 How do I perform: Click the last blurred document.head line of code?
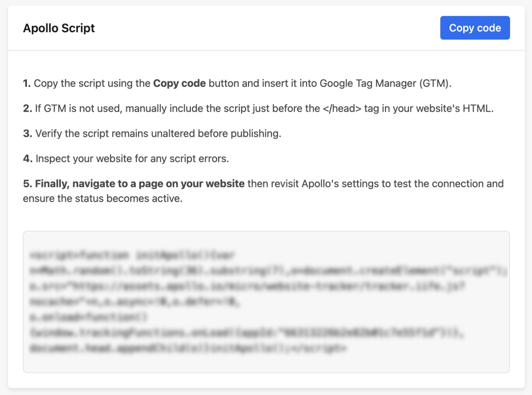coord(188,348)
